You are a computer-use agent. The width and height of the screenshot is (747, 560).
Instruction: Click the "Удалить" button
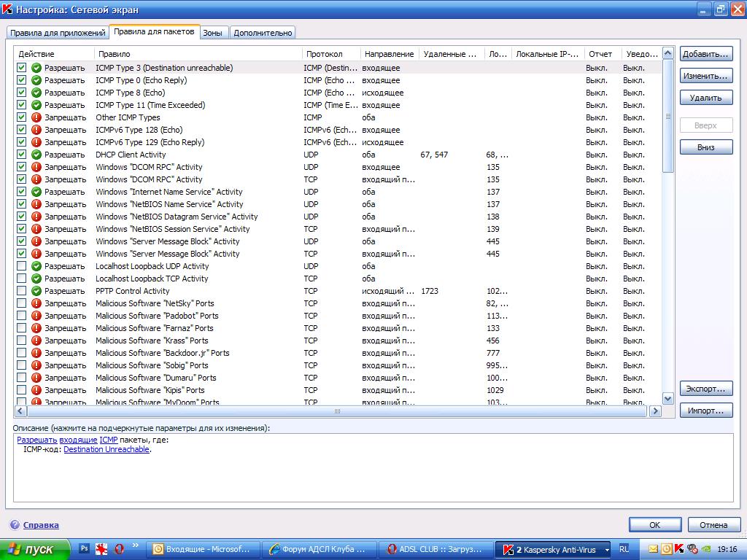(x=706, y=98)
